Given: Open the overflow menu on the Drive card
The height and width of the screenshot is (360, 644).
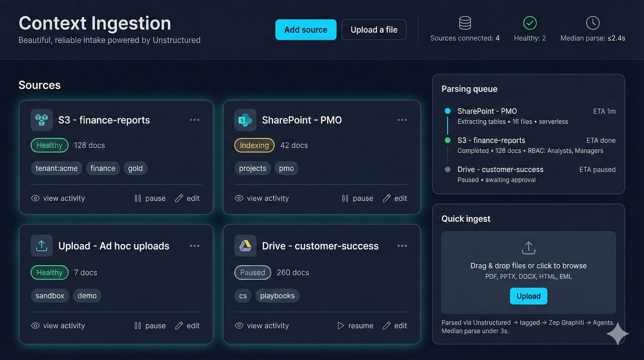Looking at the screenshot, I should tap(402, 246).
